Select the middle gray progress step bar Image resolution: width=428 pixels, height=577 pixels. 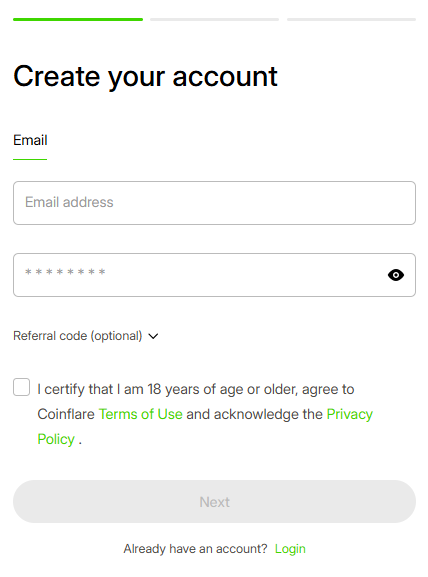tap(215, 20)
